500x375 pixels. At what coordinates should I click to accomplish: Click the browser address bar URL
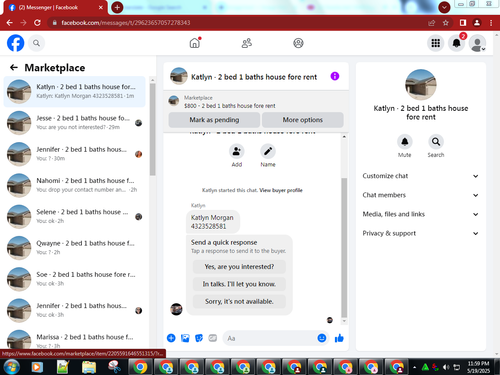pos(126,23)
